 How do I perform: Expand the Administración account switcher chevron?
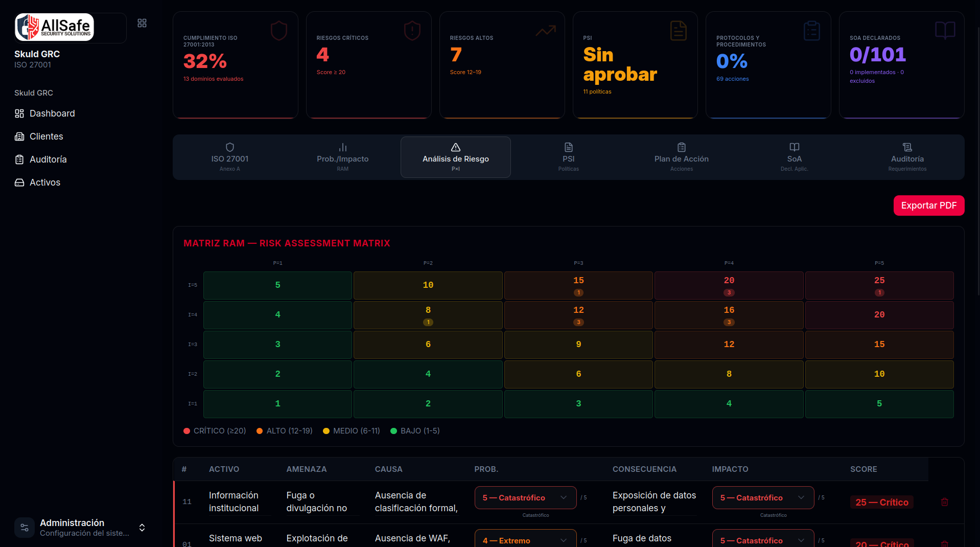click(142, 528)
